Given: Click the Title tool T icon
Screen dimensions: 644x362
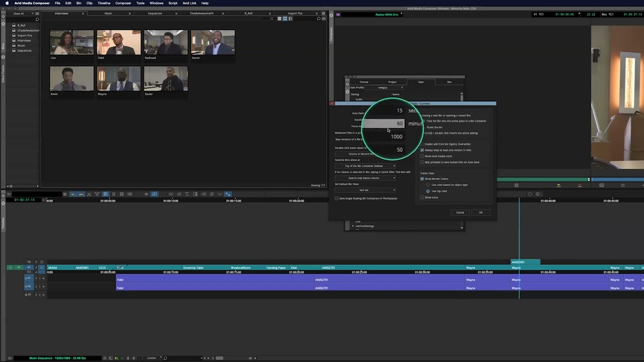Looking at the screenshot, I should click(x=187, y=194).
